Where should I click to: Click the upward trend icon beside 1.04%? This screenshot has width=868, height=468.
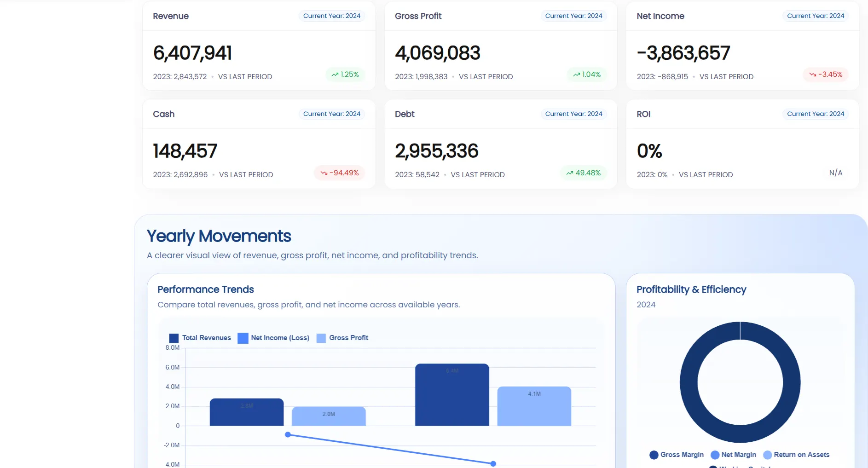(x=577, y=75)
